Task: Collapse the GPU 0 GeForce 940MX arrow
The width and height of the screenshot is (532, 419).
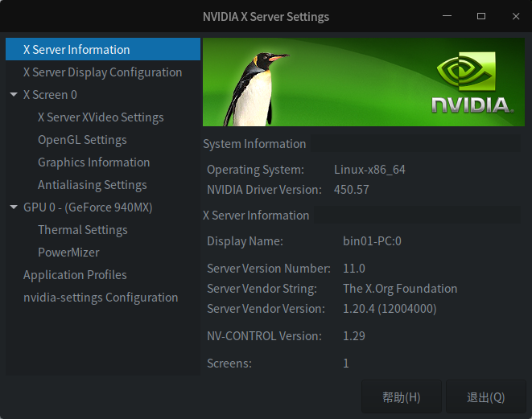Action: point(14,207)
